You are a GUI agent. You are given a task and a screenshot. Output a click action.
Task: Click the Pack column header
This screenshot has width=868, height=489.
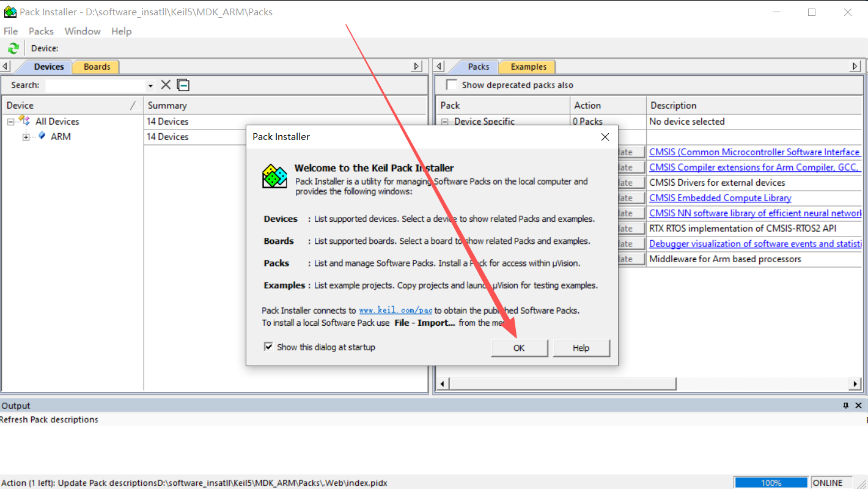503,105
